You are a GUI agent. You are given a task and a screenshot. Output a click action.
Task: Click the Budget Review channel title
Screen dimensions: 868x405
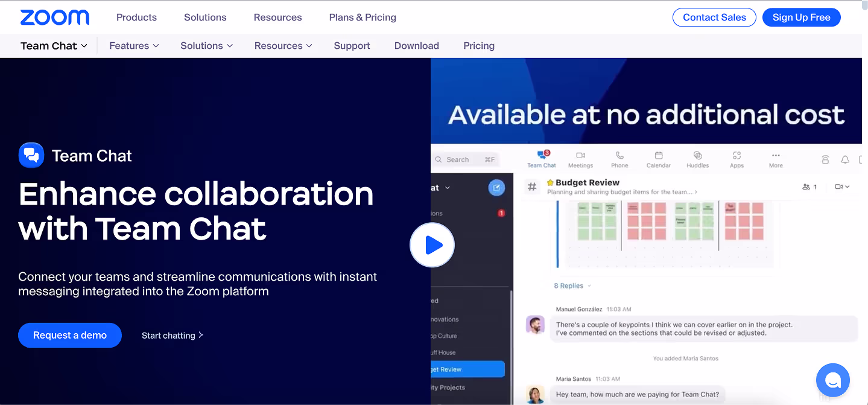point(588,182)
